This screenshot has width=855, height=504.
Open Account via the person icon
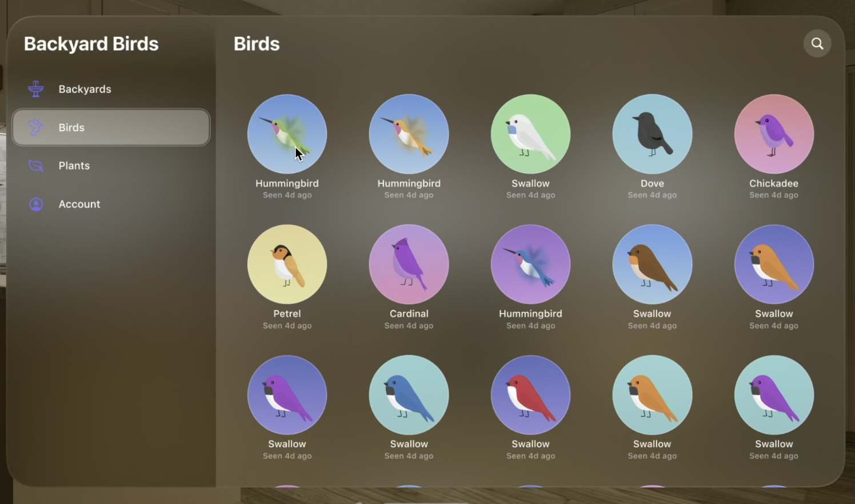coord(36,204)
